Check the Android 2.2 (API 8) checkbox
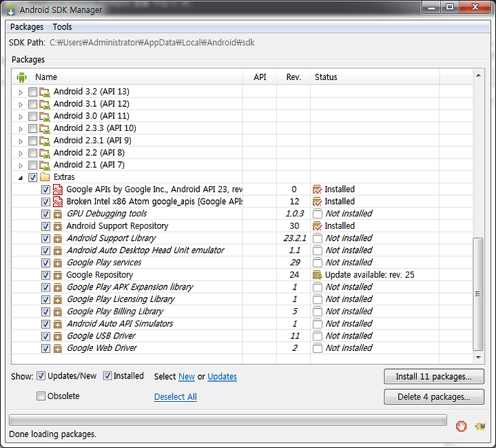Screen dimensions: 496x448 click(32, 153)
